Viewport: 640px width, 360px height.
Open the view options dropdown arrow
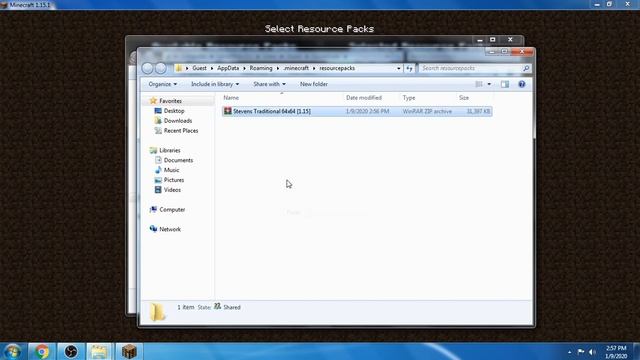489,84
